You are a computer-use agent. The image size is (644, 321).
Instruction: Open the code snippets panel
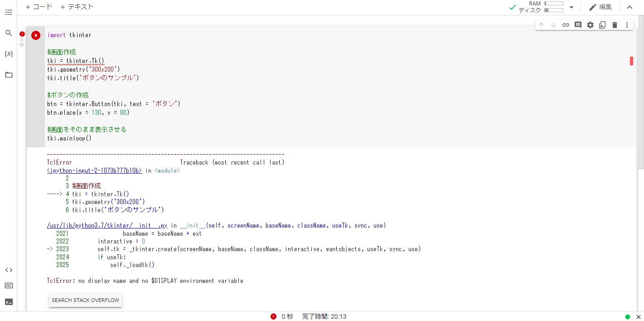[9, 270]
